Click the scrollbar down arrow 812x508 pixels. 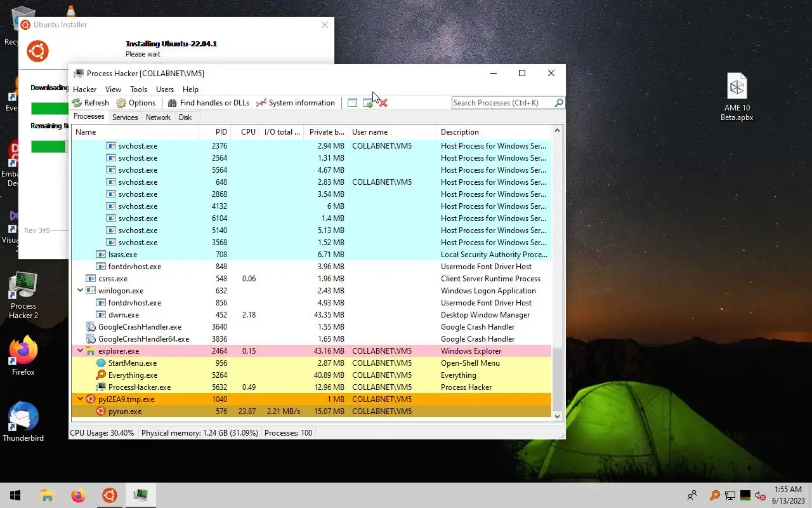558,416
